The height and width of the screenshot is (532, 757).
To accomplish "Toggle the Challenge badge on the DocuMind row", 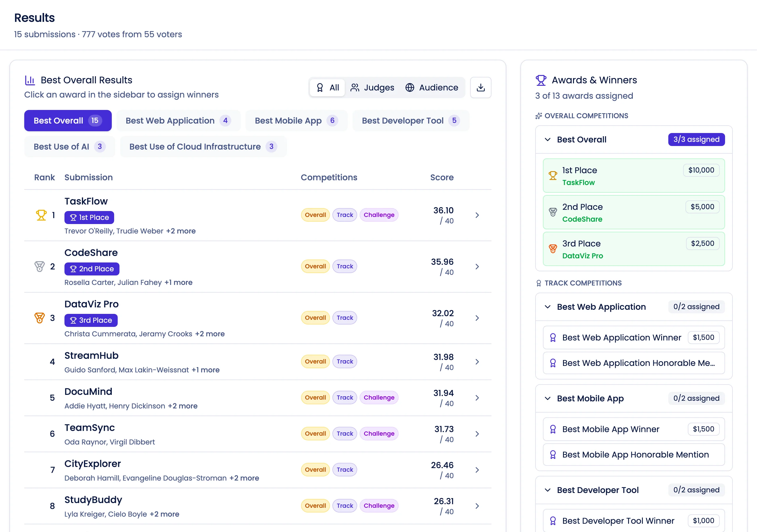I will (x=379, y=397).
